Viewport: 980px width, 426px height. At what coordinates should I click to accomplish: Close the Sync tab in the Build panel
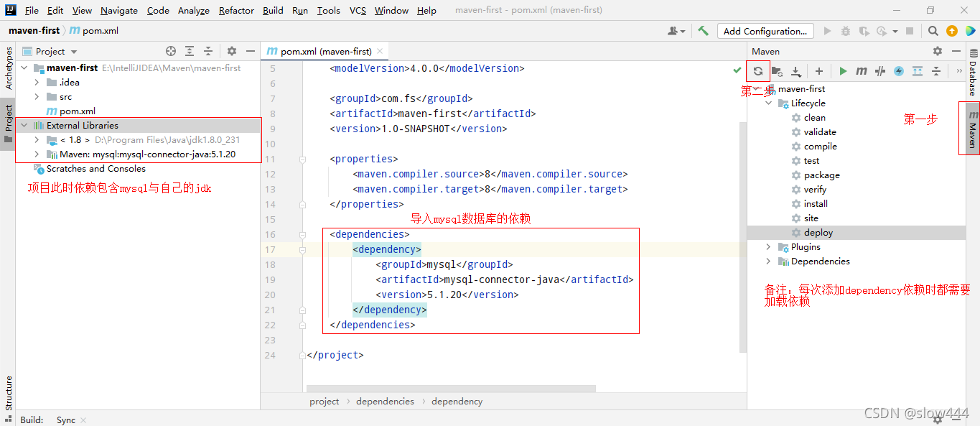pyautogui.click(x=83, y=420)
